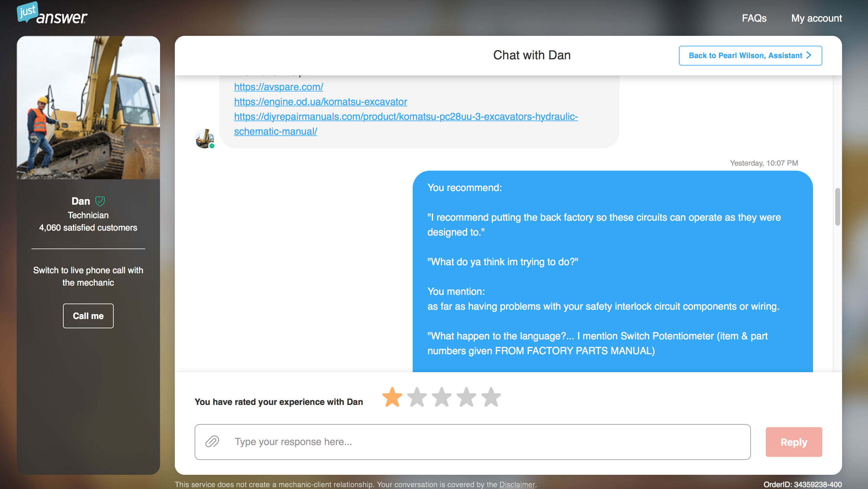The width and height of the screenshot is (868, 489).
Task: Open the FAQs page
Action: (x=754, y=18)
